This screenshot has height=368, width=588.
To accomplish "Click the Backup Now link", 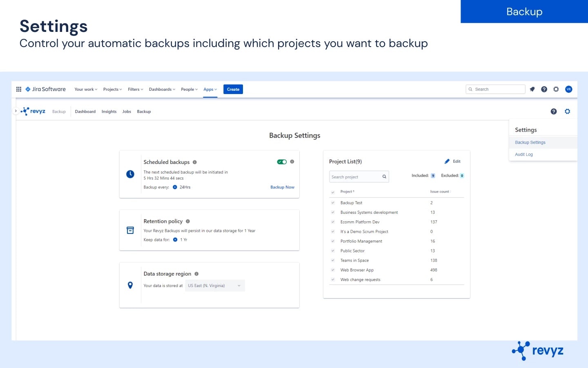I will [x=282, y=187].
